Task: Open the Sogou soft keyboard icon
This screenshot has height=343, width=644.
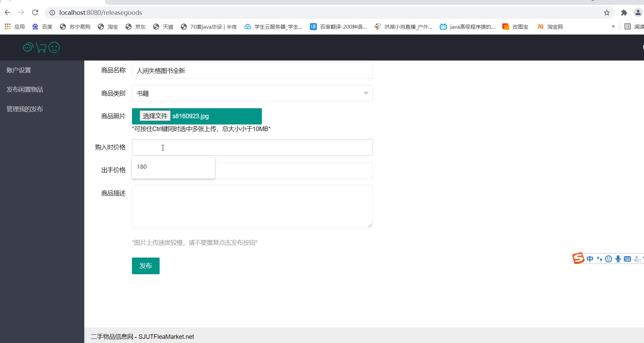Action: click(x=627, y=259)
